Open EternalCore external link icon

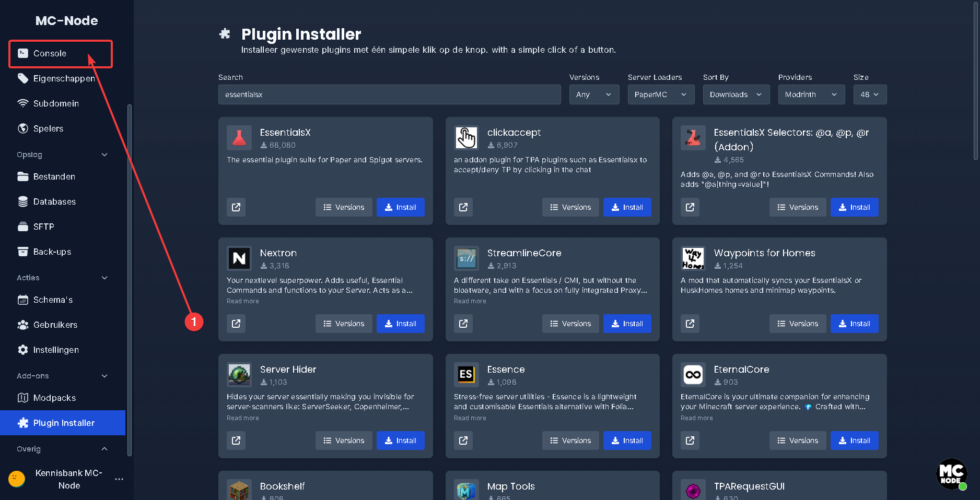click(690, 441)
